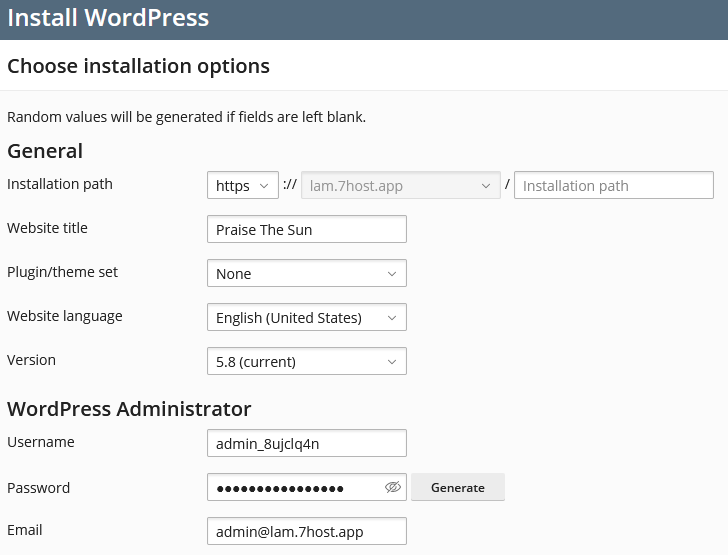This screenshot has height=555, width=728.
Task: Click the Email field admin@lam.7host.app
Action: click(x=307, y=531)
